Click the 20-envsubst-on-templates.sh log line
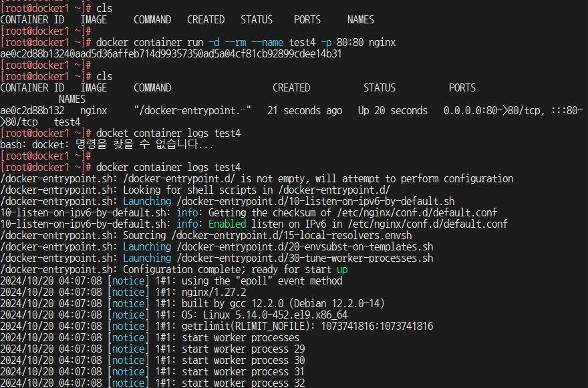 click(216, 246)
